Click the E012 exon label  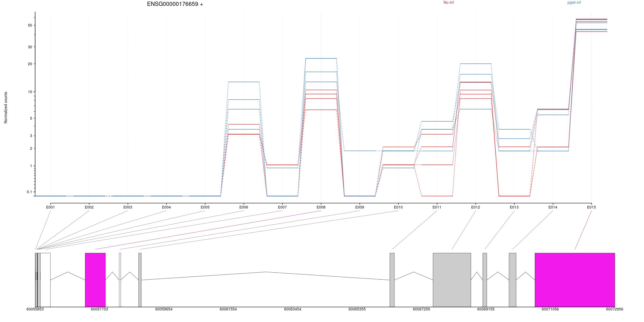coord(475,207)
